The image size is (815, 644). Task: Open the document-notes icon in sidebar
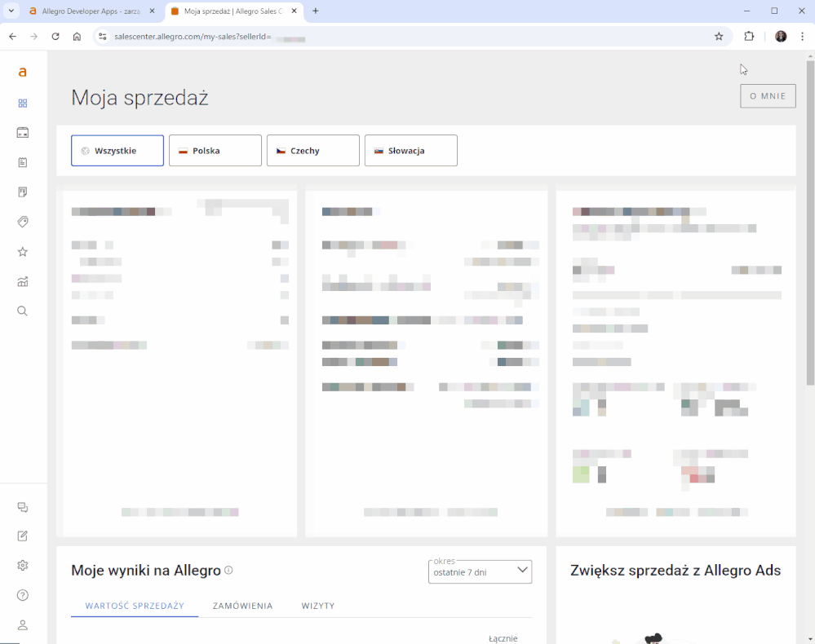(22, 192)
